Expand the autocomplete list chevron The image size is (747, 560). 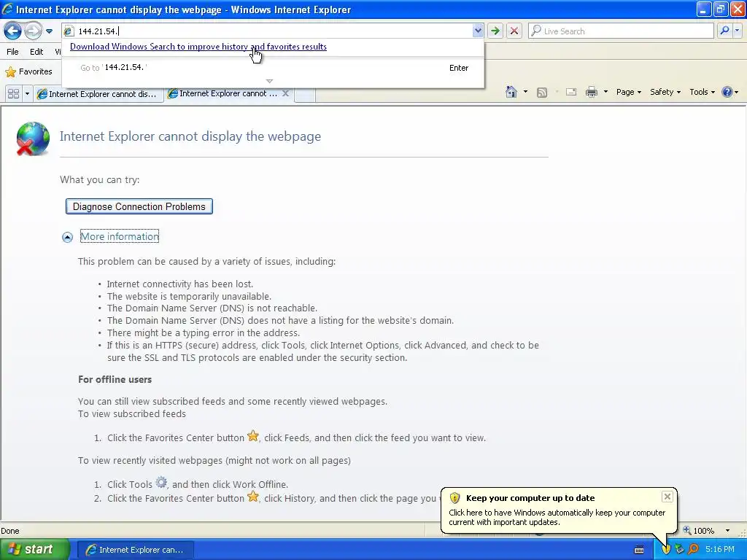click(x=269, y=81)
